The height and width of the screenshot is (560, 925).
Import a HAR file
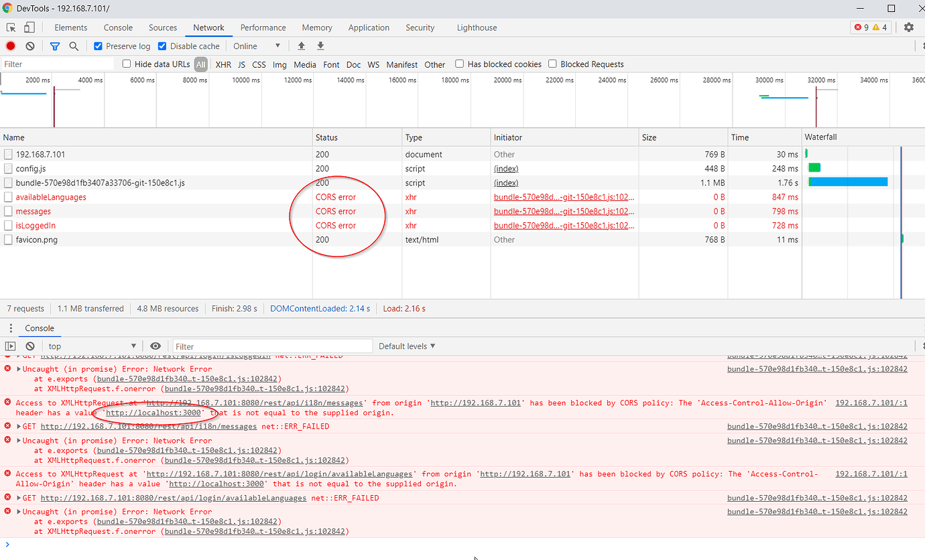(x=301, y=46)
